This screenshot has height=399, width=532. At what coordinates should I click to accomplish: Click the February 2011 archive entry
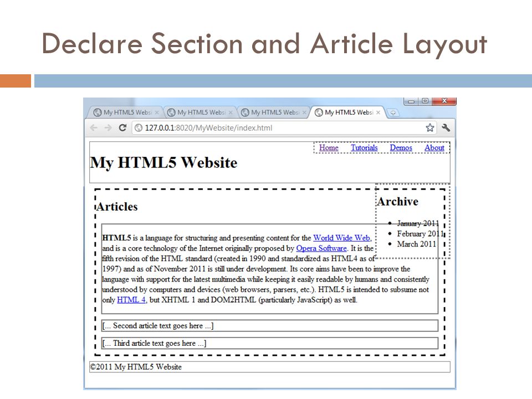click(x=421, y=234)
